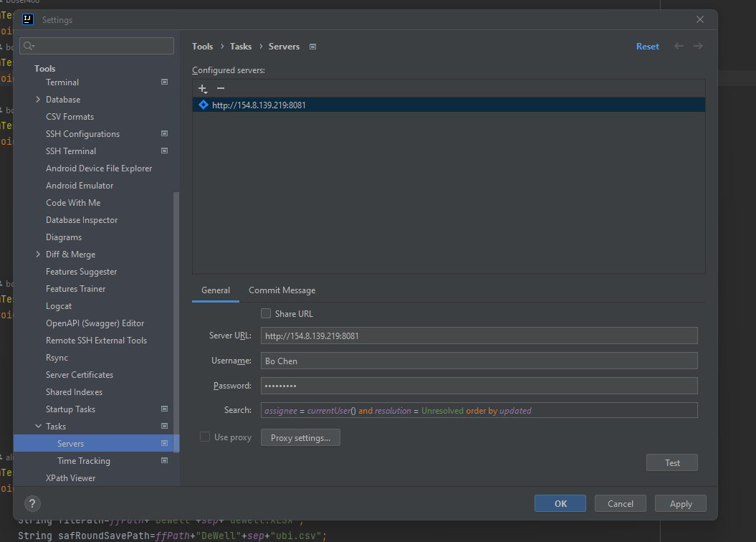
Task: Open Diagrams settings
Action: (64, 237)
